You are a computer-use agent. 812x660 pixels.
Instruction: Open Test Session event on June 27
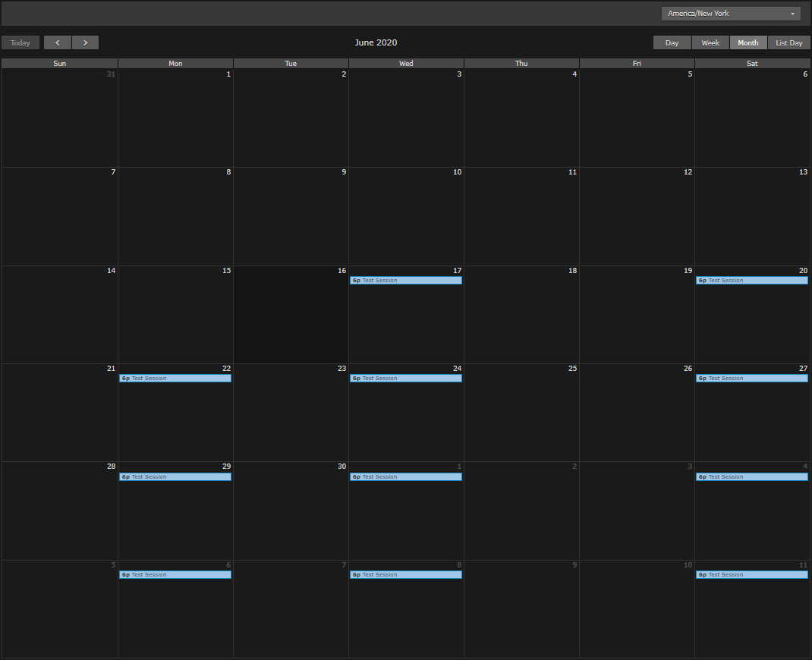point(751,379)
